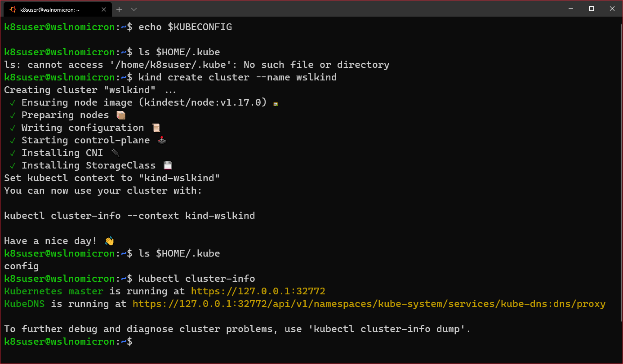Click the joystick icon on Starting control-plane line
623x364 pixels.
[161, 140]
